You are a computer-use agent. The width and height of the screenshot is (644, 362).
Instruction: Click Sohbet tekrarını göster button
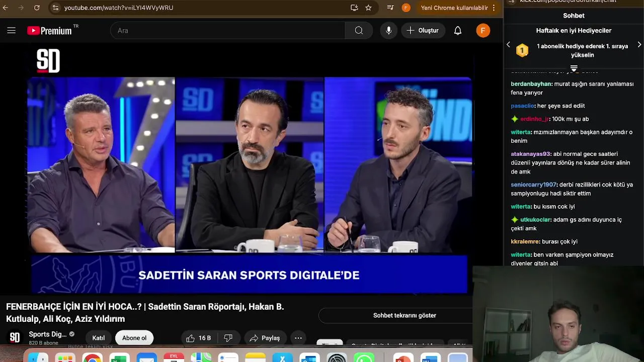click(405, 315)
